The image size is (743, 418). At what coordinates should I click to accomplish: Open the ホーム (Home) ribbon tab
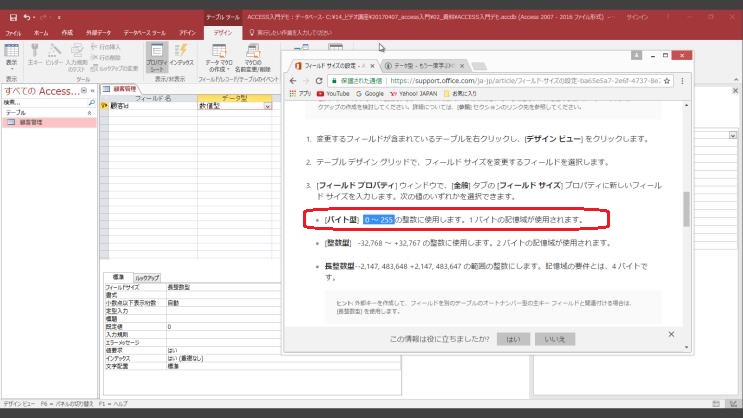pos(41,33)
